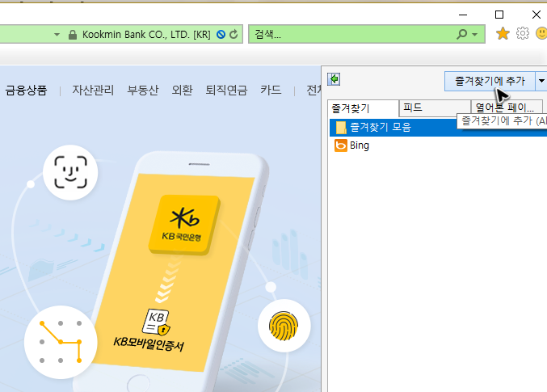Click the lock security icon in address bar

coord(73,35)
